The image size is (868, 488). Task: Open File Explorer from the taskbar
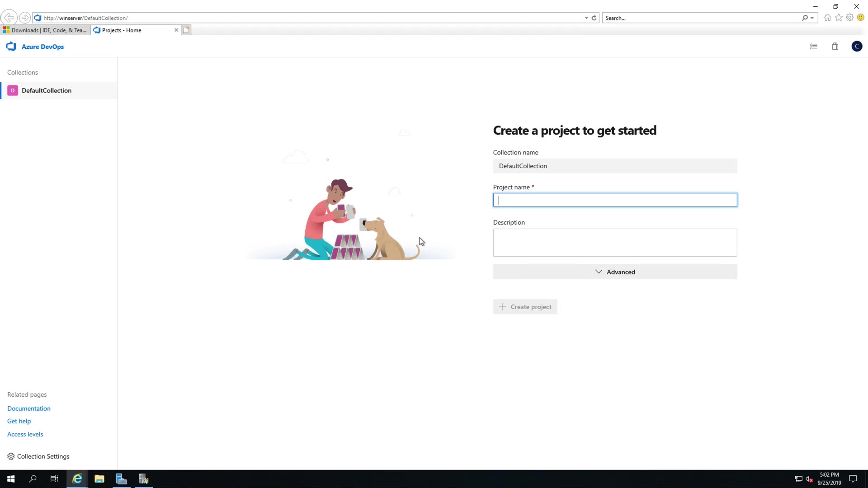click(x=99, y=479)
